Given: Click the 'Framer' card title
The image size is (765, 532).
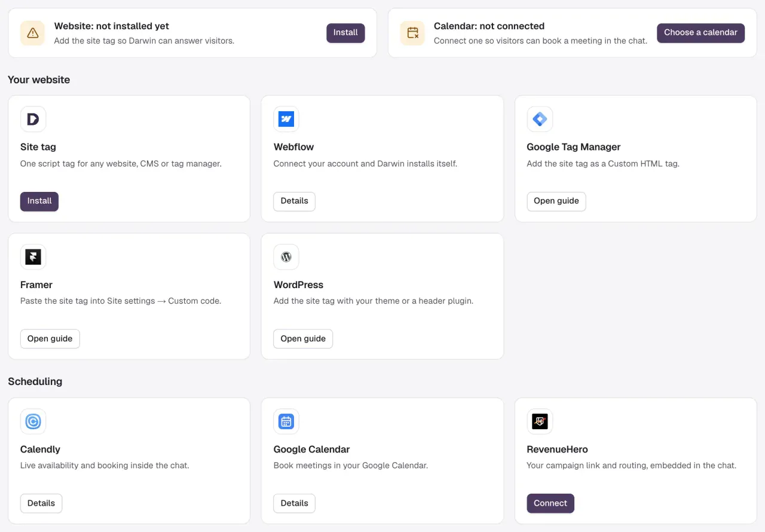Looking at the screenshot, I should pyautogui.click(x=36, y=285).
